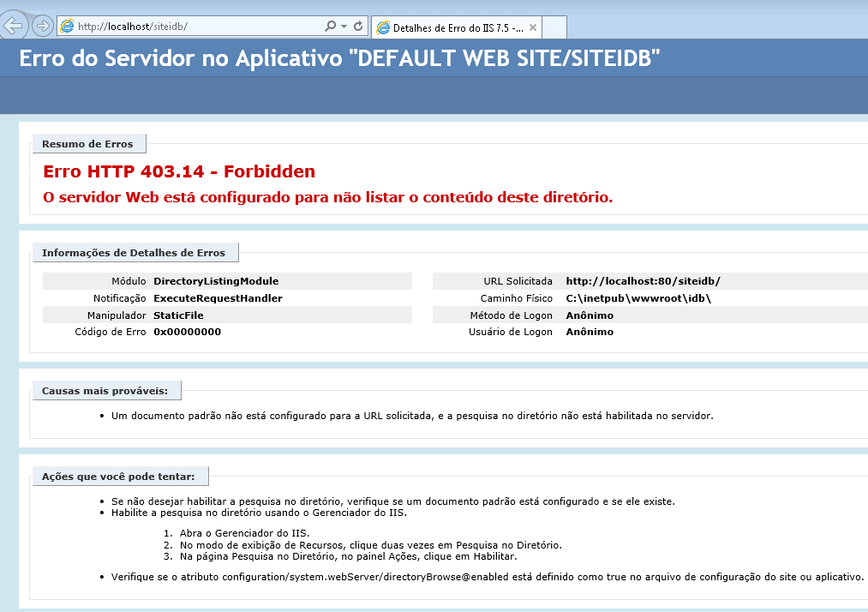Viewport: 868px width, 612px height.
Task: Click the 'Caminho Físico' field label
Action: coord(516,298)
